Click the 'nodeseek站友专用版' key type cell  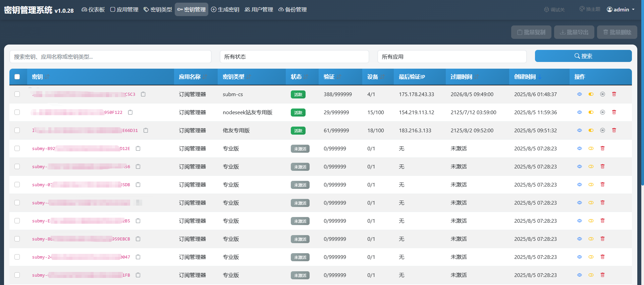pyautogui.click(x=248, y=113)
